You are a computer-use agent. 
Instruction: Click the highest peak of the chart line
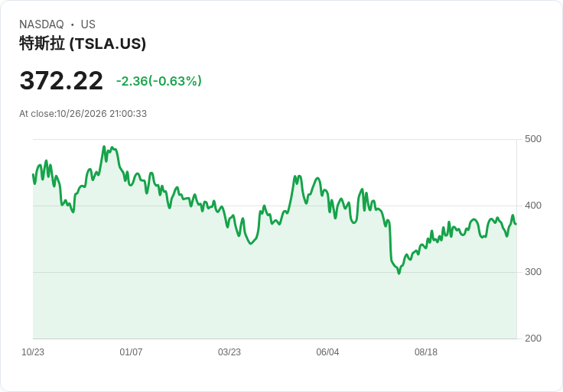[x=104, y=146]
